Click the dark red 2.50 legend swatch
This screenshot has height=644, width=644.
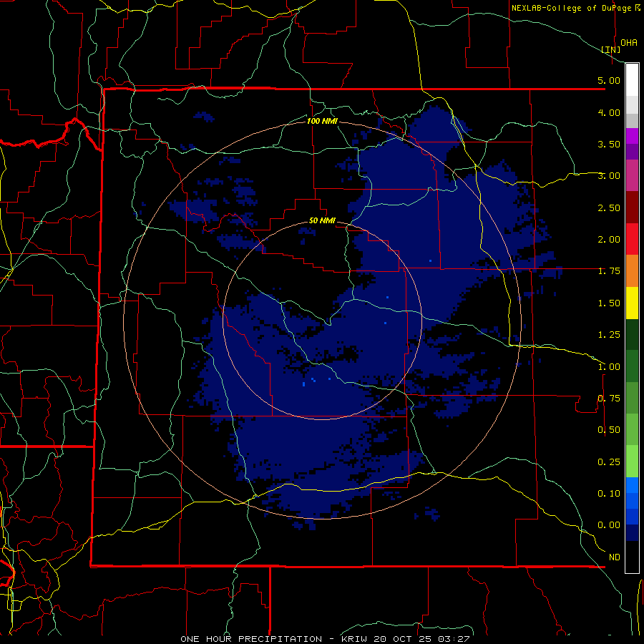click(x=632, y=208)
